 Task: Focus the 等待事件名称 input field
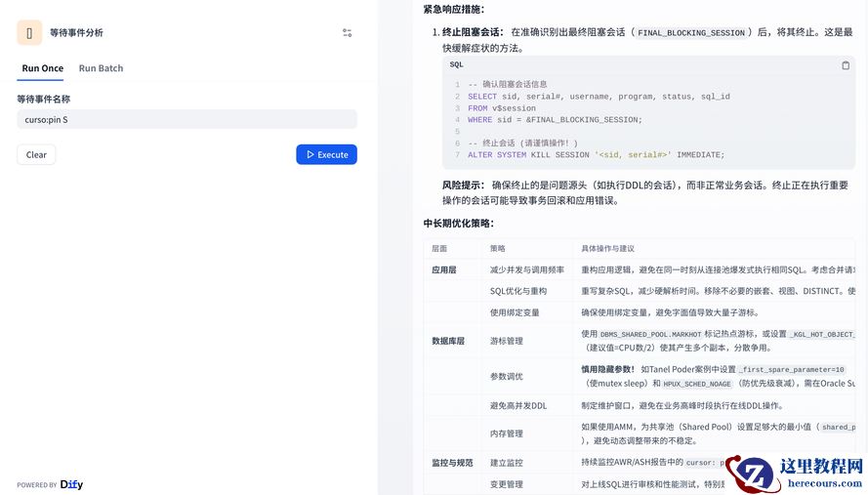tap(186, 119)
